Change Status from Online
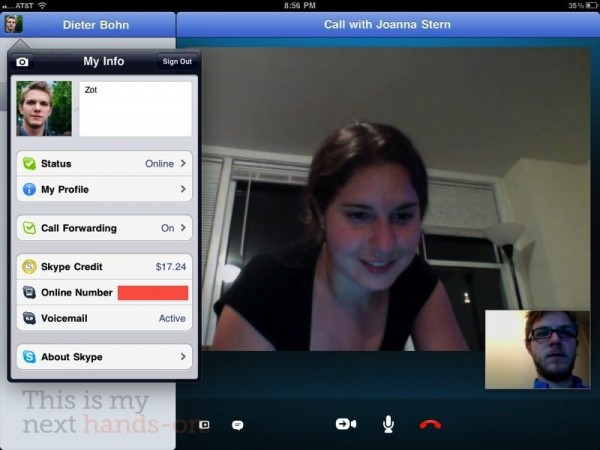Image resolution: width=600 pixels, height=450 pixels. [159, 163]
